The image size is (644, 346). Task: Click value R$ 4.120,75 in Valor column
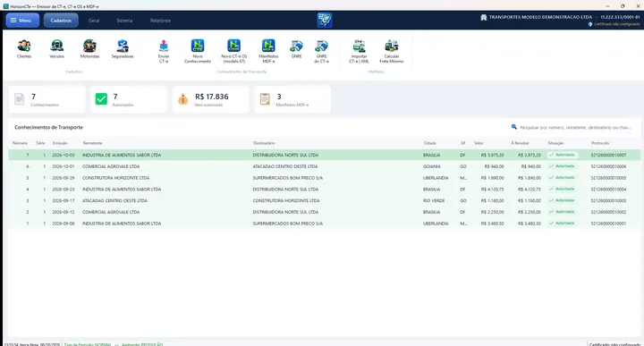[492, 190]
